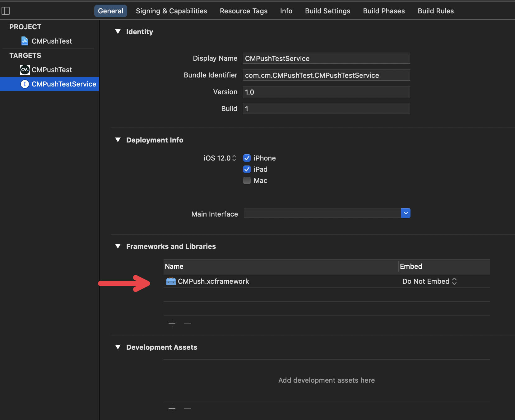The height and width of the screenshot is (420, 515).
Task: Add a framework with the plus button
Action: pyautogui.click(x=172, y=323)
